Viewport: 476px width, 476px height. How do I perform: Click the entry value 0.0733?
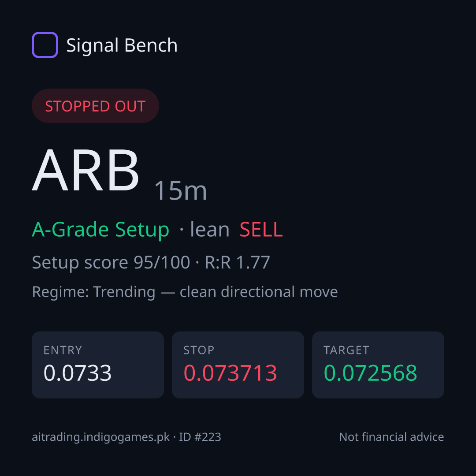78,373
